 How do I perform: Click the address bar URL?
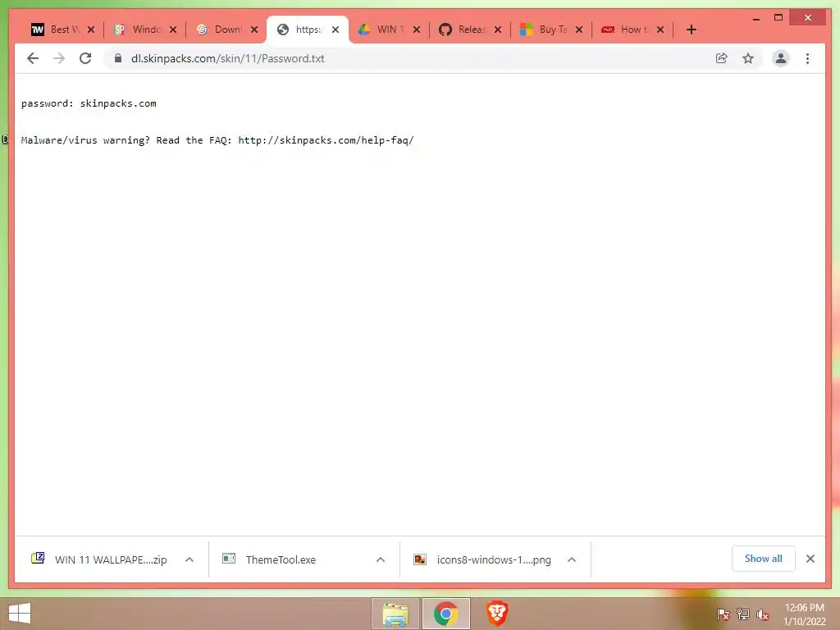pyautogui.click(x=228, y=58)
